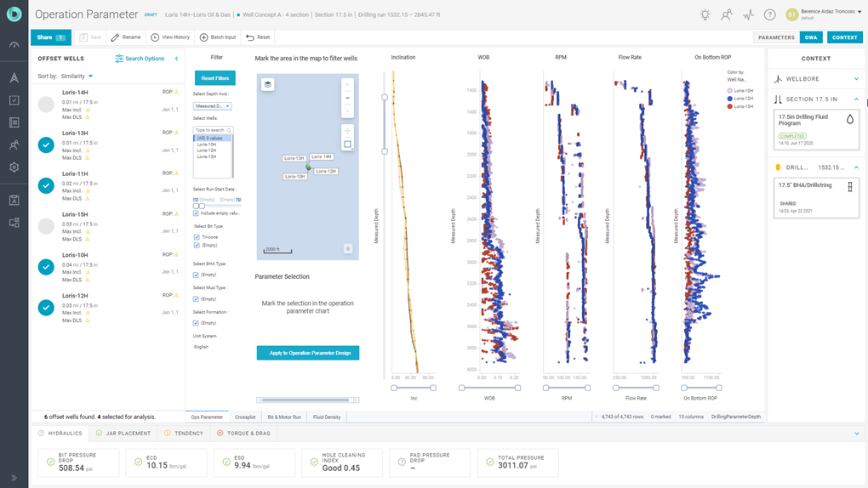The width and height of the screenshot is (868, 488).
Task: Collapse the Section 17.5 in panel
Action: [856, 99]
